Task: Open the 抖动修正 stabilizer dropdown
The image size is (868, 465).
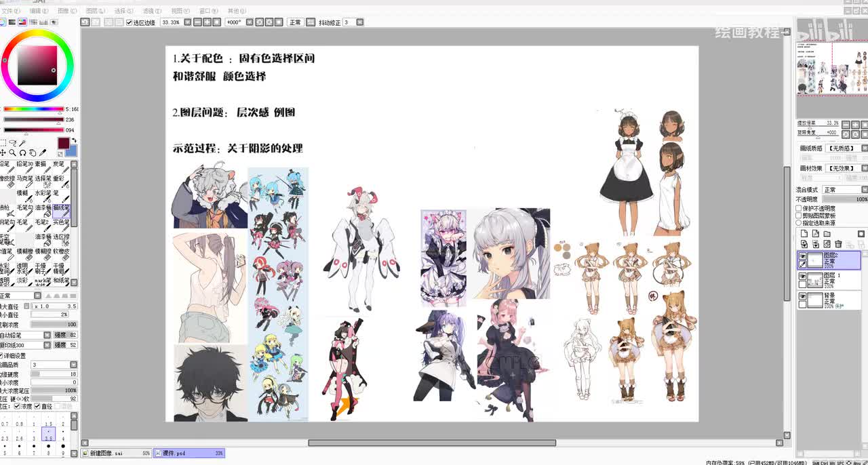Action: 359,22
